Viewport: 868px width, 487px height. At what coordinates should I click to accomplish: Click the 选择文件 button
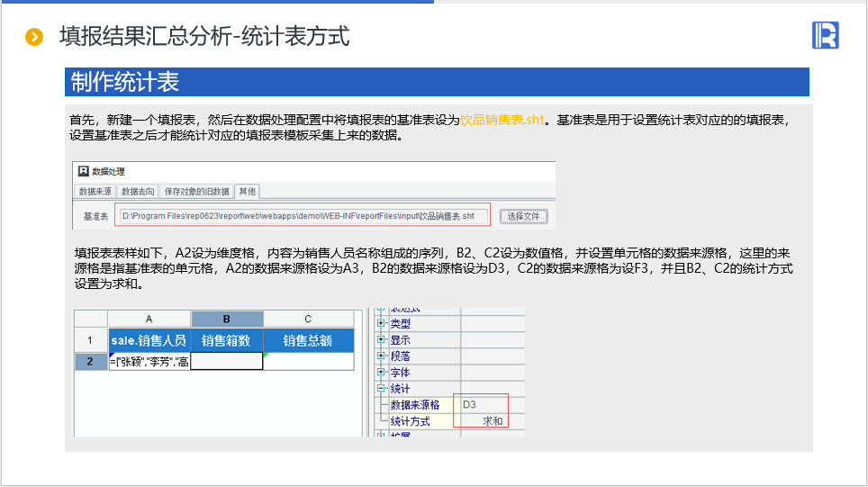click(523, 216)
